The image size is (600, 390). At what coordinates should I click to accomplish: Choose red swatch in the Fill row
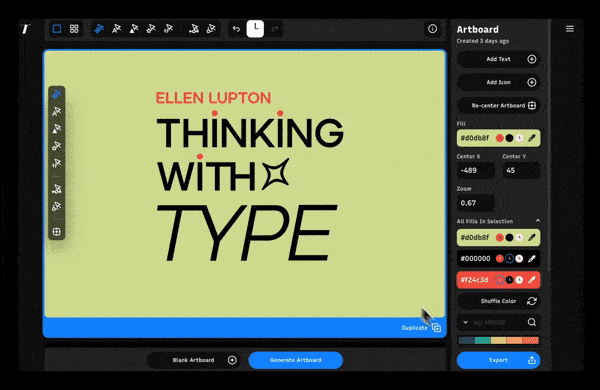pos(499,138)
